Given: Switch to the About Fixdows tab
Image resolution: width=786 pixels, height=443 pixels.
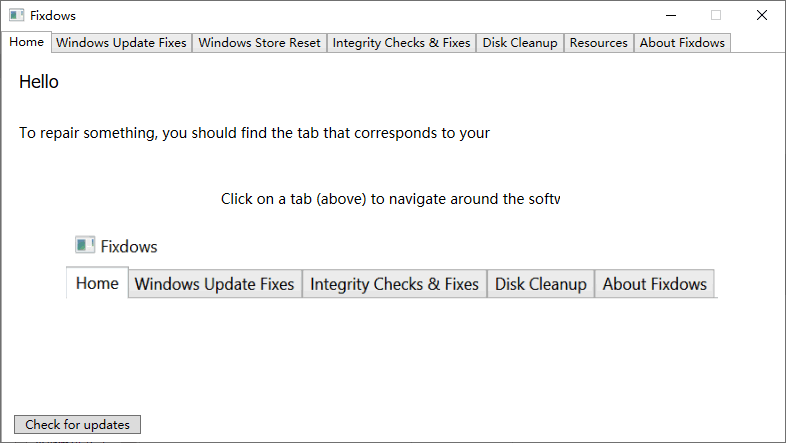Looking at the screenshot, I should pos(682,43).
